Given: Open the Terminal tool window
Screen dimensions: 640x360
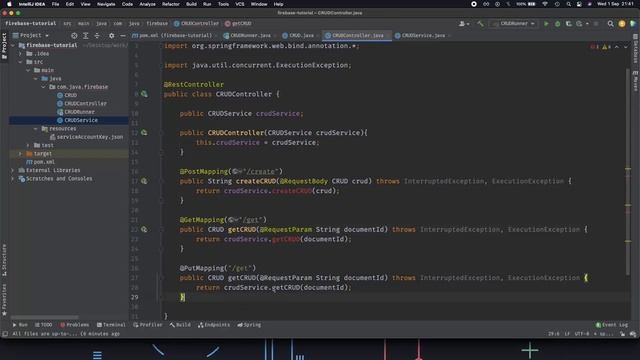Looking at the screenshot, I should [x=111, y=325].
